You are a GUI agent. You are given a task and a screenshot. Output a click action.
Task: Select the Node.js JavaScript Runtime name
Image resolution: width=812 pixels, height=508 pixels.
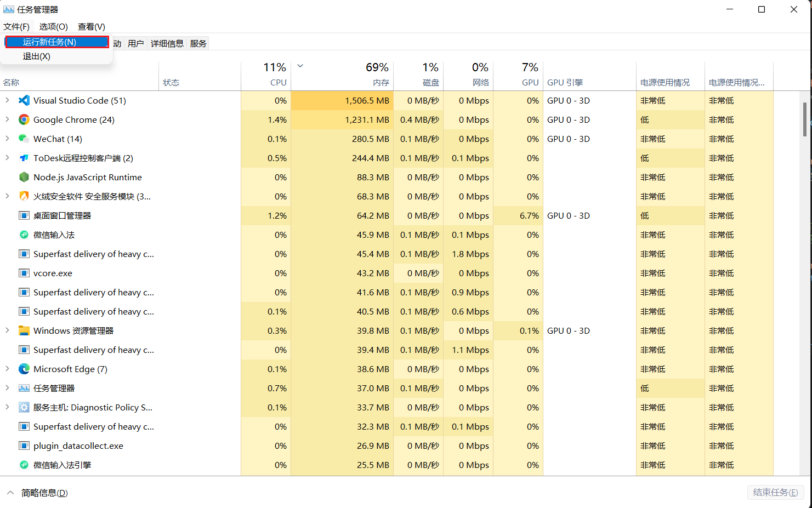pyautogui.click(x=88, y=177)
